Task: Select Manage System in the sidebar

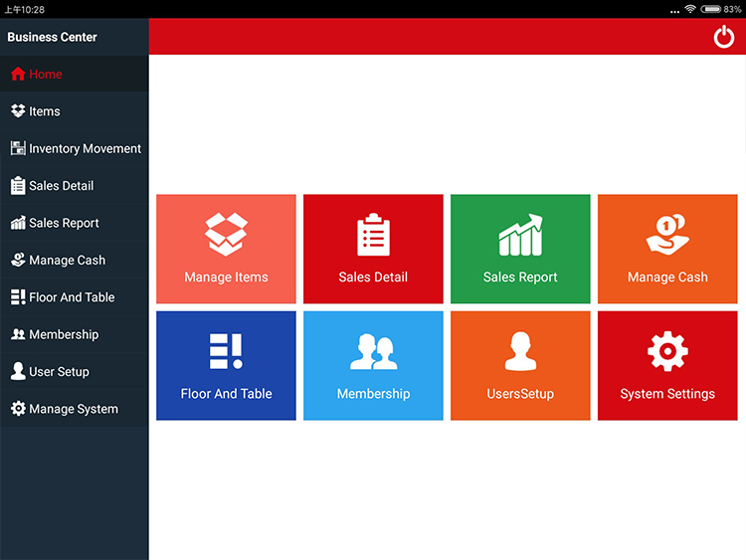Action: coord(73,409)
